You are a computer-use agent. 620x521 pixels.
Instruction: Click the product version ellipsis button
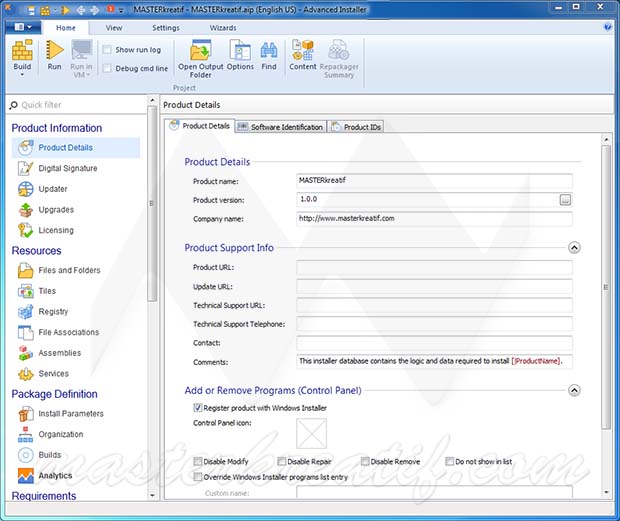pos(565,200)
